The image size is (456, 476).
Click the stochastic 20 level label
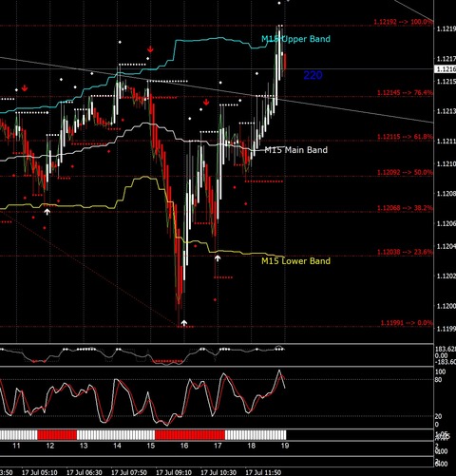439,417
